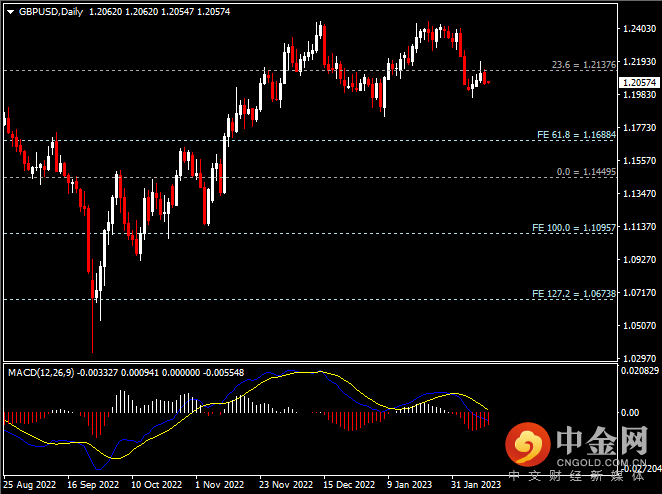This screenshot has height=494, width=662.
Task: Click the GBPUSD,Daily chart title text
Action: tap(50, 12)
